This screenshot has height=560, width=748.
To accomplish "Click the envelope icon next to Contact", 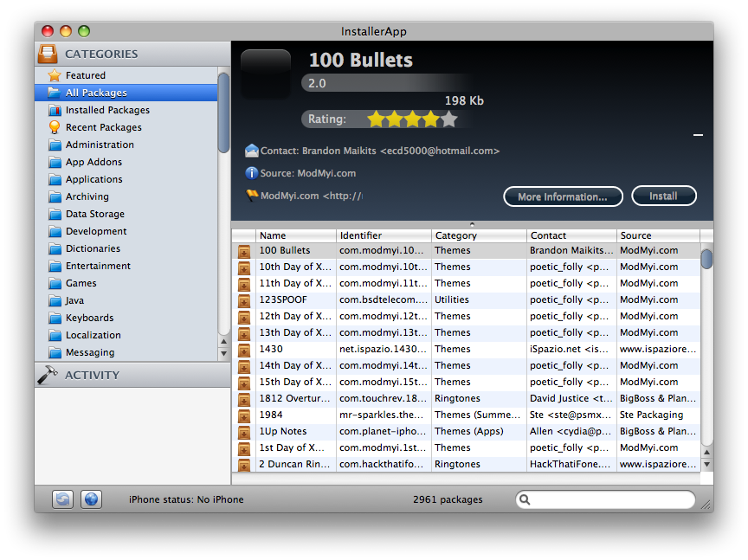I will (251, 151).
